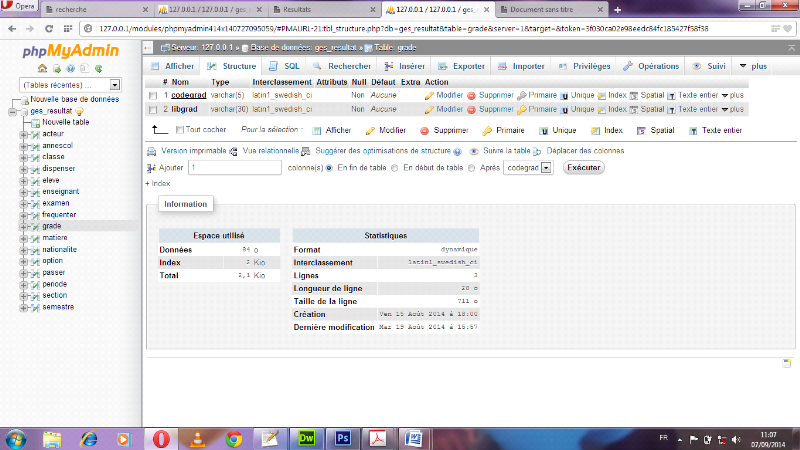
Task: Open the plus dropdown in top tab bar
Action: [753, 66]
